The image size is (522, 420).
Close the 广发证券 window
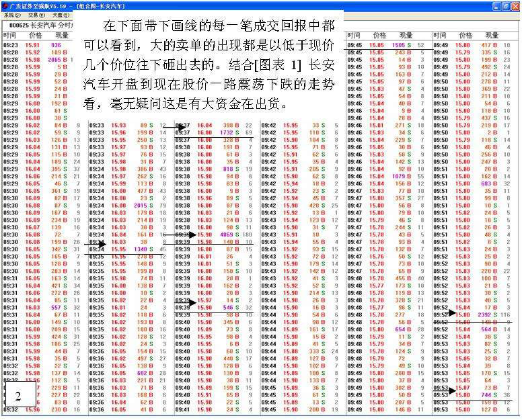click(x=515, y=6)
